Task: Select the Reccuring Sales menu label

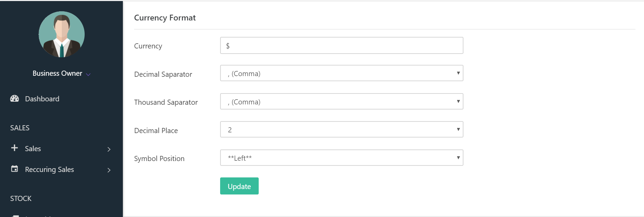Action: (49, 170)
